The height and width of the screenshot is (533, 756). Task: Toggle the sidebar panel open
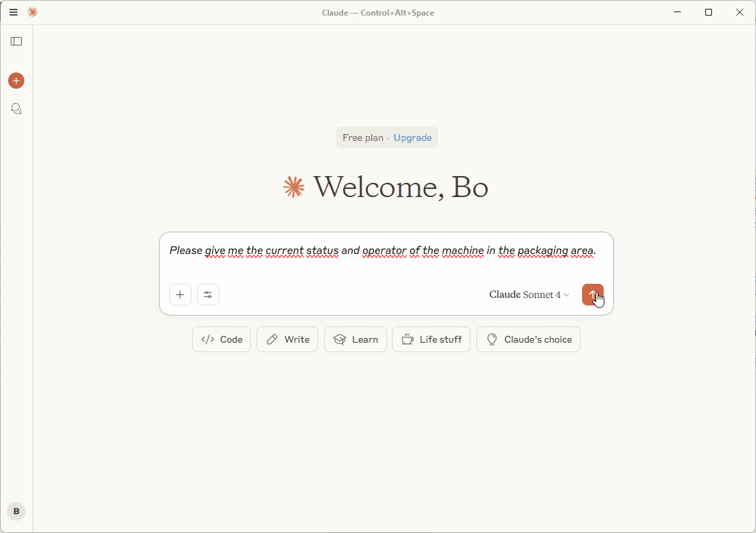(x=16, y=41)
